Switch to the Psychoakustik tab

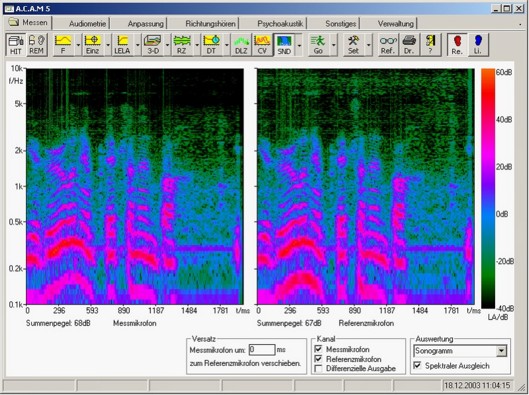pyautogui.click(x=280, y=24)
